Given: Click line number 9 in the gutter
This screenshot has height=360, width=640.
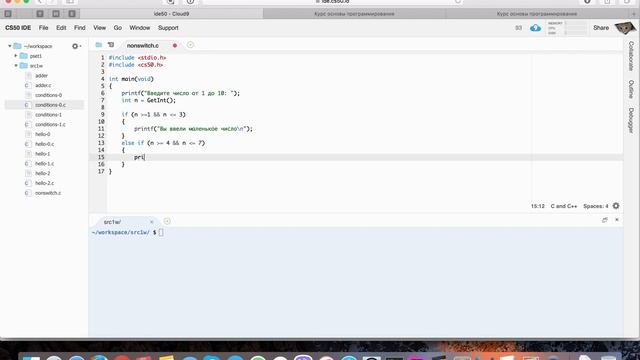Looking at the screenshot, I should tap(102, 115).
